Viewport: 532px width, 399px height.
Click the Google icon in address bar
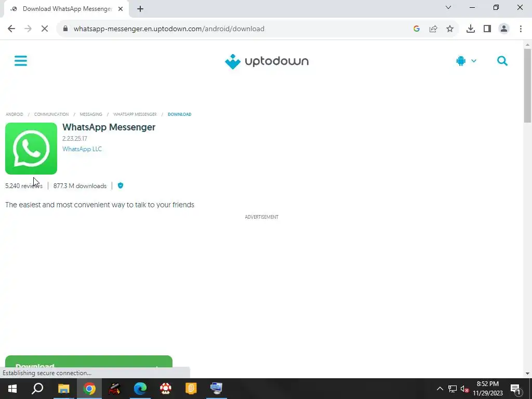click(417, 29)
